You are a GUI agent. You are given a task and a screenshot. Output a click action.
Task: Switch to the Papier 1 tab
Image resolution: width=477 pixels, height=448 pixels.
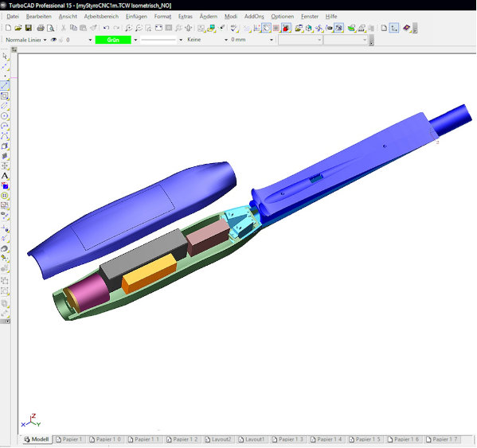(69, 439)
